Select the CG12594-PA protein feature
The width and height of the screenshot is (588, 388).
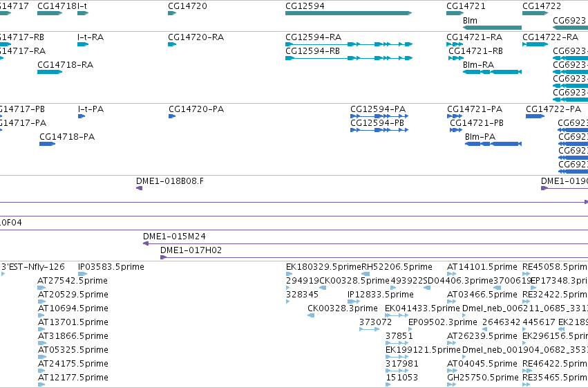point(379,116)
